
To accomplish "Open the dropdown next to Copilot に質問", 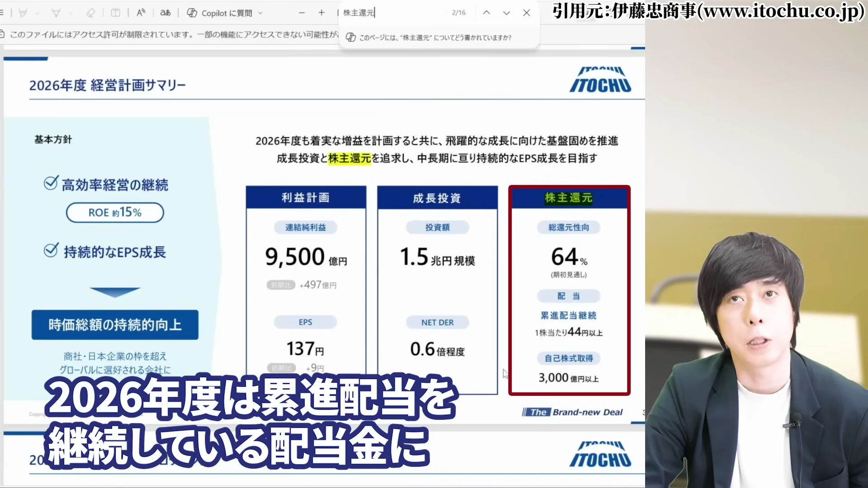I will [260, 13].
